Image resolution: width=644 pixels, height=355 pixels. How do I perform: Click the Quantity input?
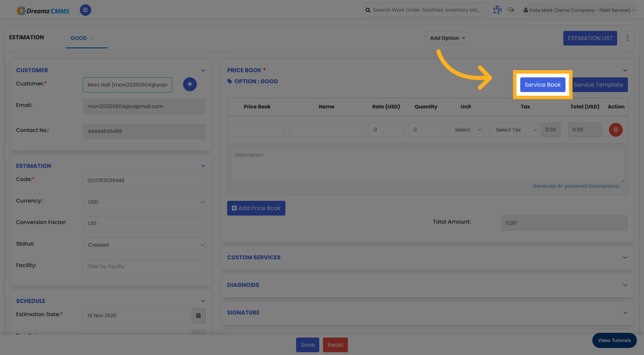tap(426, 130)
